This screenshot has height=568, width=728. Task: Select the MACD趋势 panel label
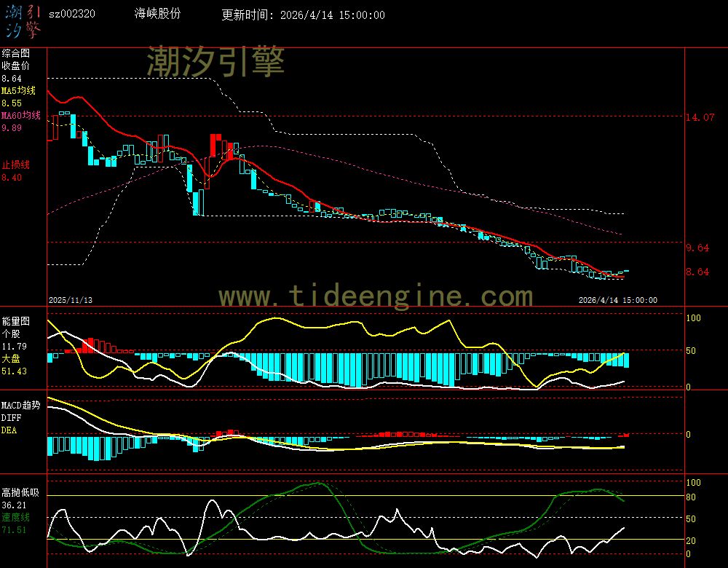[x=20, y=404]
